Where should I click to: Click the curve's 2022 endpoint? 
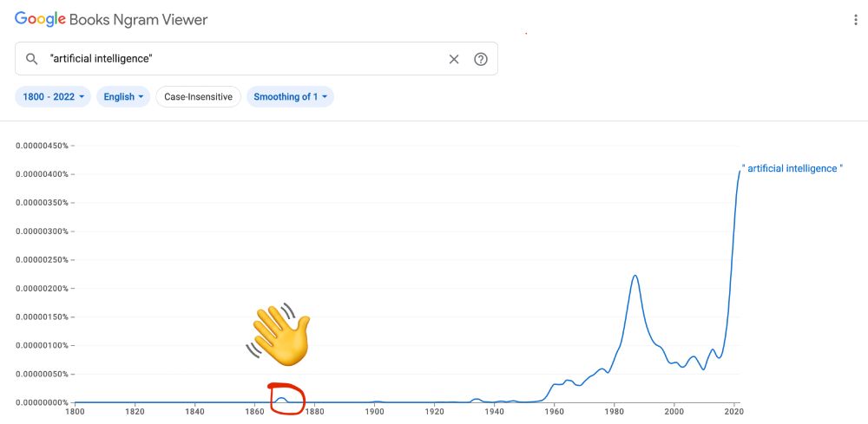click(740, 172)
